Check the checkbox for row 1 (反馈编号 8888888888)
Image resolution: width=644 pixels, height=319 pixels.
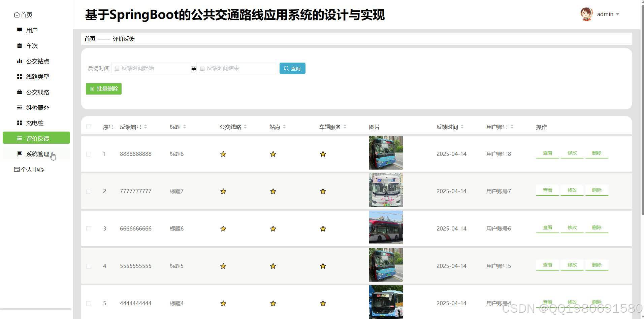(x=89, y=154)
